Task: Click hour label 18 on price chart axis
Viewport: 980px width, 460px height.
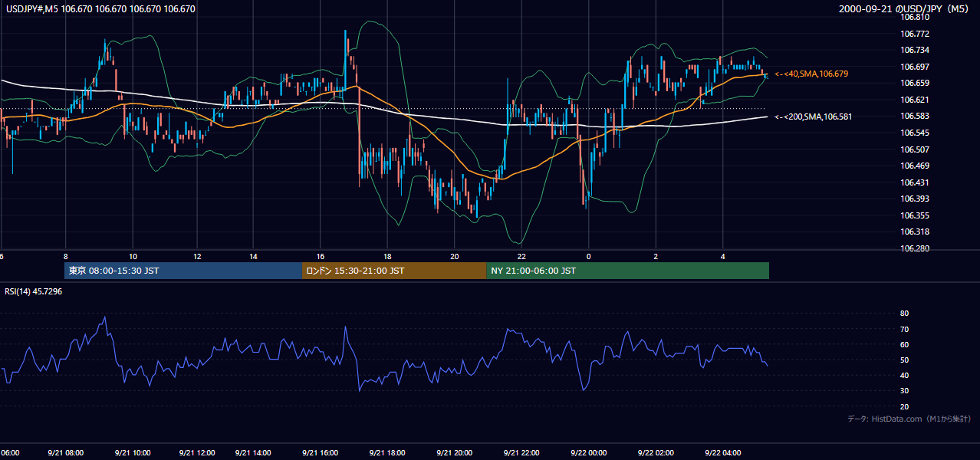Action: (x=387, y=257)
